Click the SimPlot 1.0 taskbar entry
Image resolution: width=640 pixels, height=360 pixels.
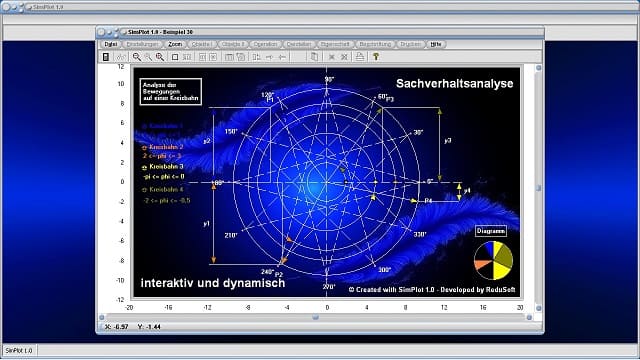click(x=19, y=351)
